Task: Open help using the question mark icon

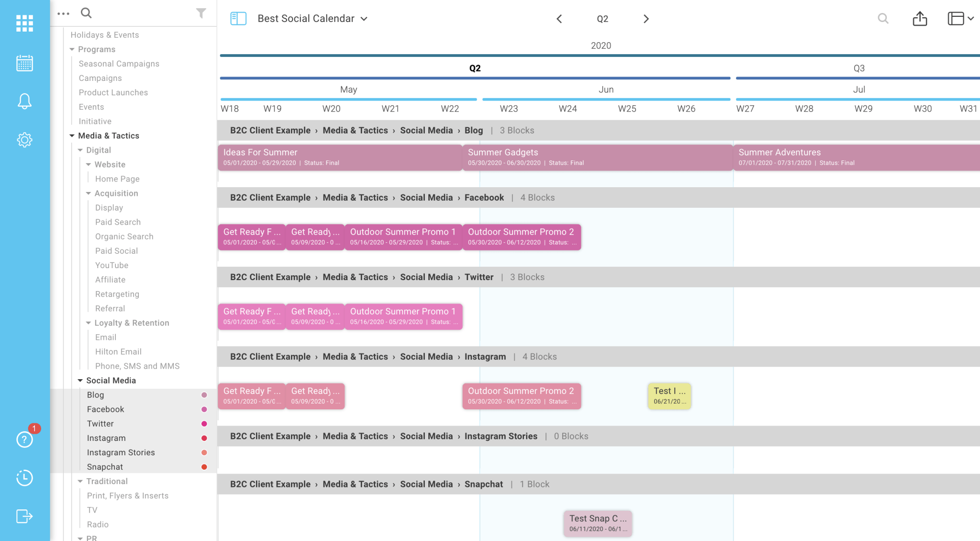Action: coord(24,439)
